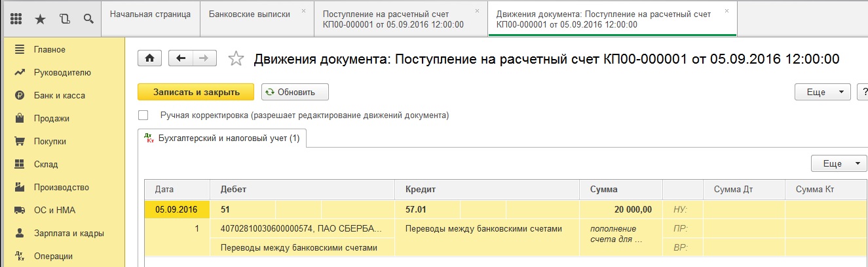The width and height of the screenshot is (868, 267).
Task: Open the sections menu grid icon
Action: point(17,19)
